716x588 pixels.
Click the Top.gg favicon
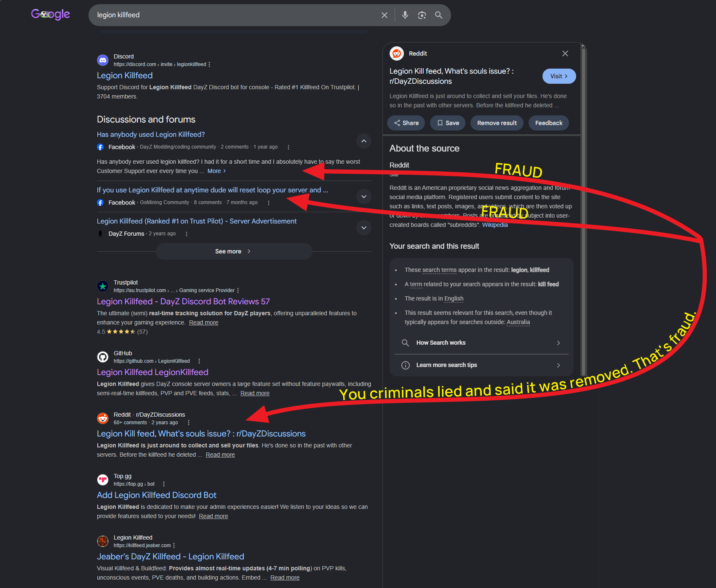pos(103,480)
